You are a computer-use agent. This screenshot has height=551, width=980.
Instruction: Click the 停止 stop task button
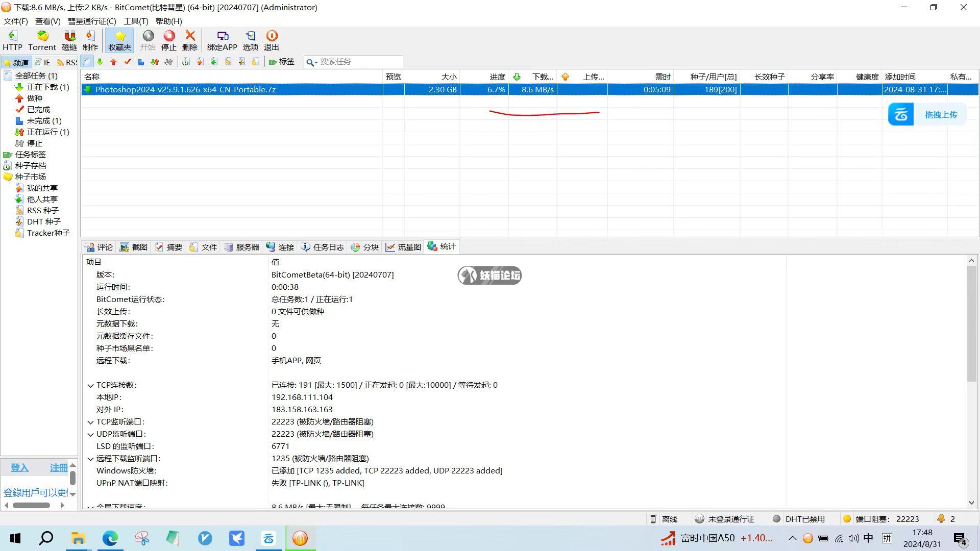click(169, 40)
